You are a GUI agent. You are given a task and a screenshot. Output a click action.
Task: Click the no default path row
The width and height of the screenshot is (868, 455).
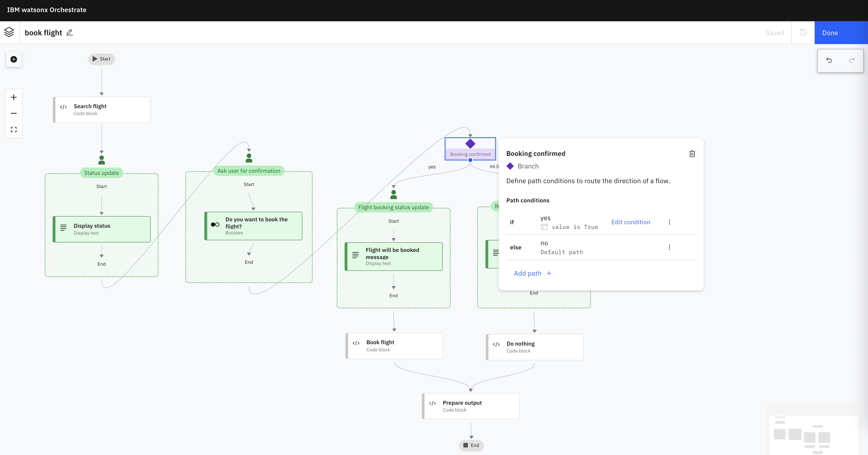(x=601, y=247)
